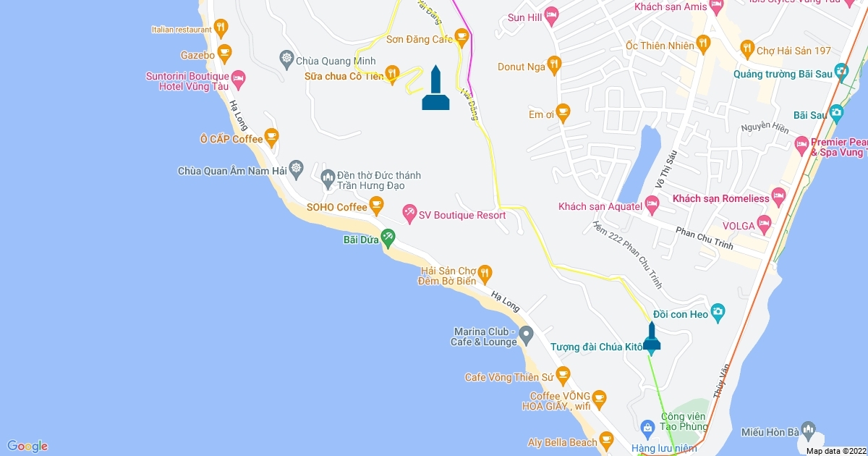This screenshot has width=868, height=456.
Task: Click the blue marker at Tượng đài Chúa Kitô
Action: coord(652,338)
